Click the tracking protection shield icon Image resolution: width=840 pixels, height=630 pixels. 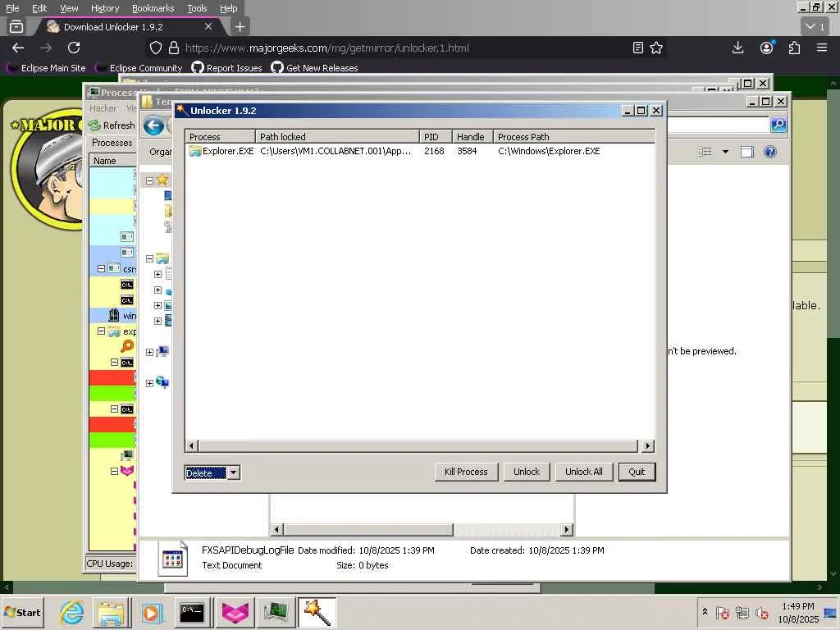coord(155,48)
